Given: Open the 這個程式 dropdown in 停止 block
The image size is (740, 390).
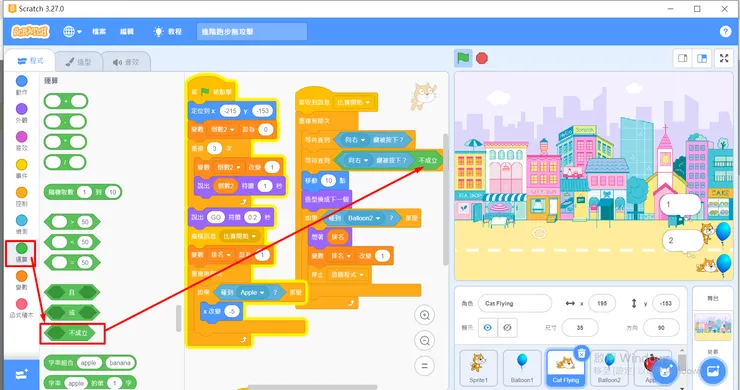Looking at the screenshot, I should coord(347,274).
